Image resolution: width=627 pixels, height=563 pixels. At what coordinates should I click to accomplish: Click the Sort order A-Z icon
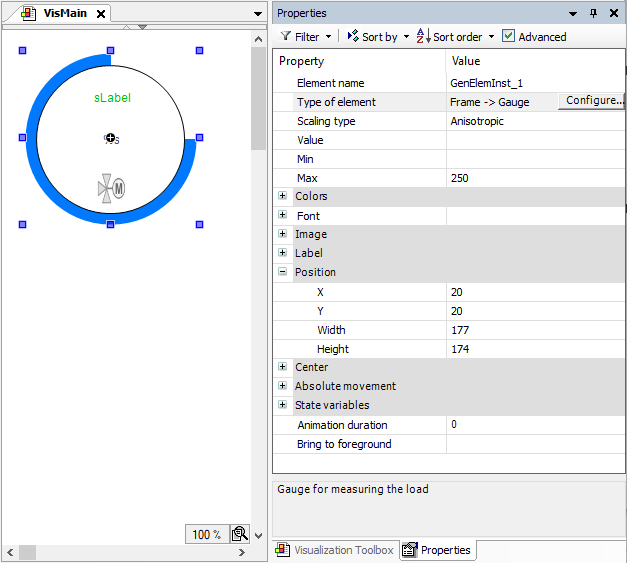(x=422, y=37)
